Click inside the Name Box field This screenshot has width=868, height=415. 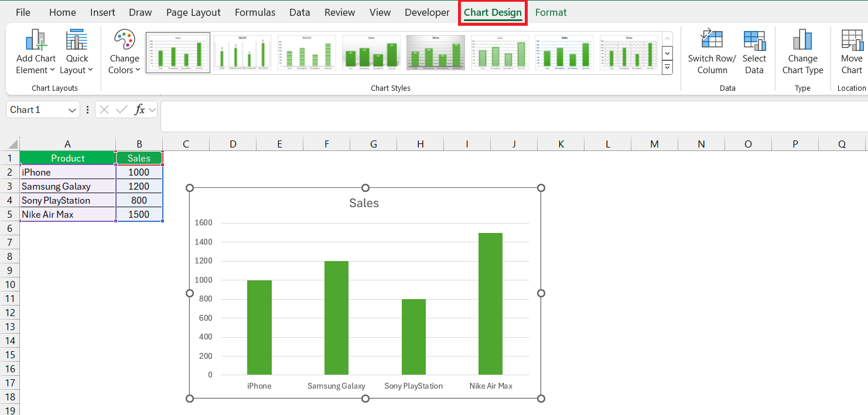coord(36,110)
